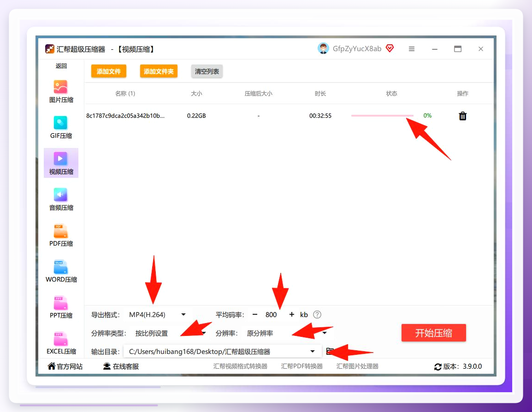Image resolution: width=532 pixels, height=412 pixels.
Task: Click the username GfpZyYucX8ab
Action: (x=357, y=48)
